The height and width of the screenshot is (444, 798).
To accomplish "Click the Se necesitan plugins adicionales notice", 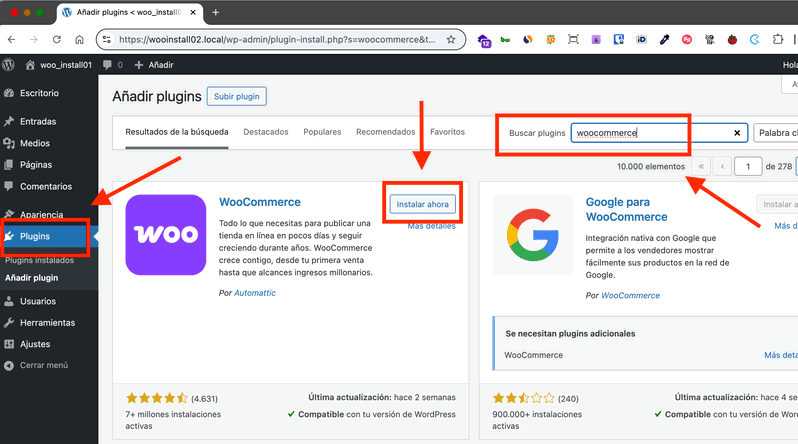I will pyautogui.click(x=645, y=344).
